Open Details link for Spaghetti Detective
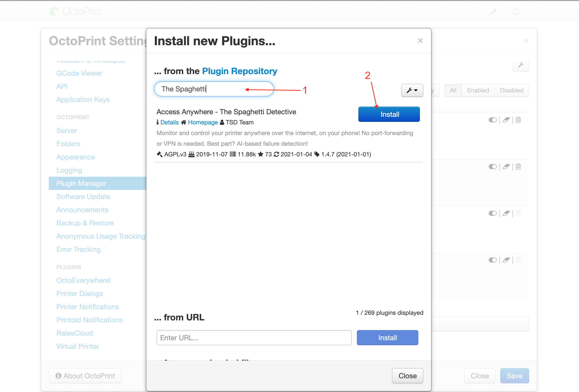 point(170,122)
